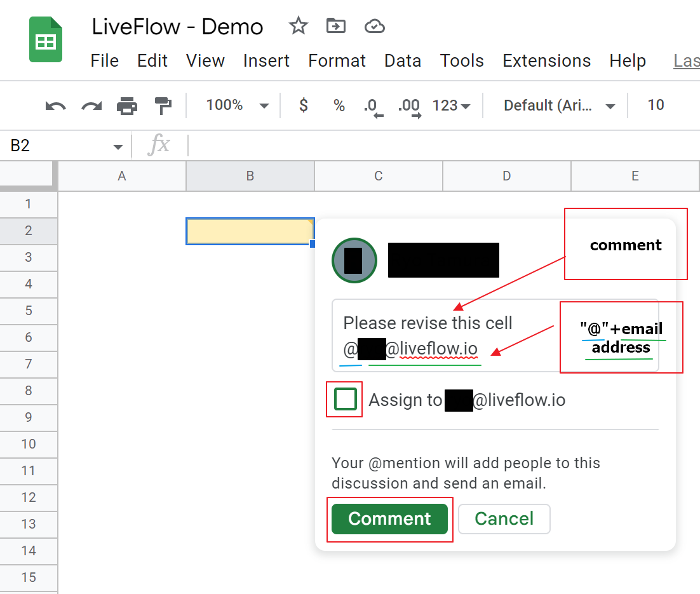Open the Insert menu

click(x=266, y=61)
